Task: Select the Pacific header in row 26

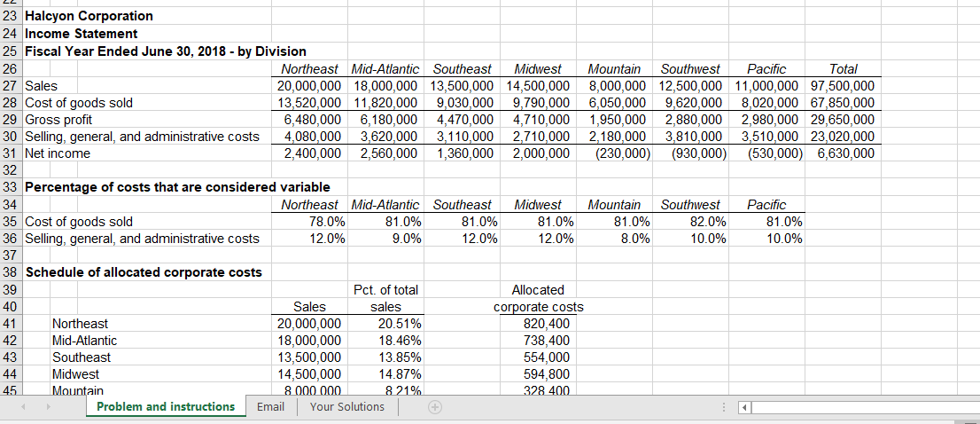Action: (766, 69)
